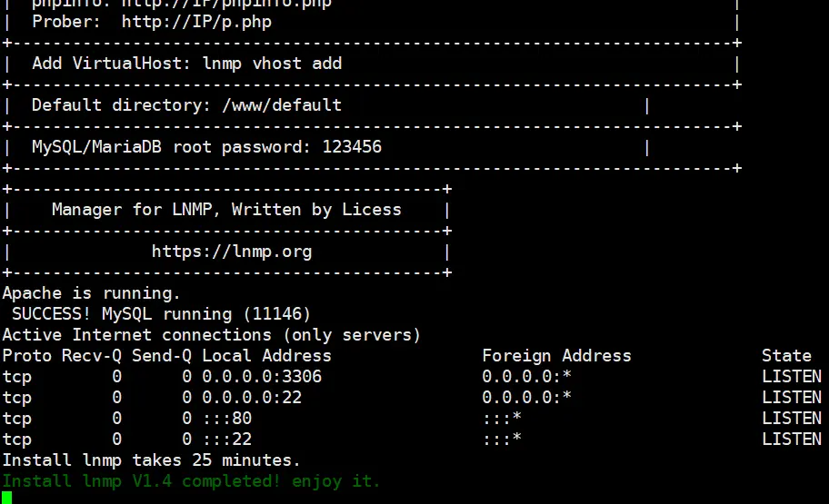Click the local address 0.0.0.0:3306
Viewport: 829px width, 504px height.
coord(262,377)
